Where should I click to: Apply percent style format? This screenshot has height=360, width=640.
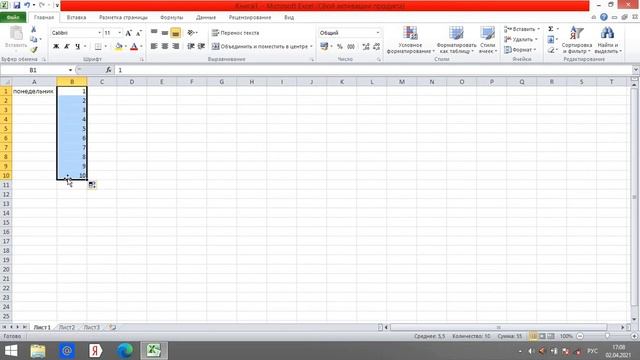(340, 47)
